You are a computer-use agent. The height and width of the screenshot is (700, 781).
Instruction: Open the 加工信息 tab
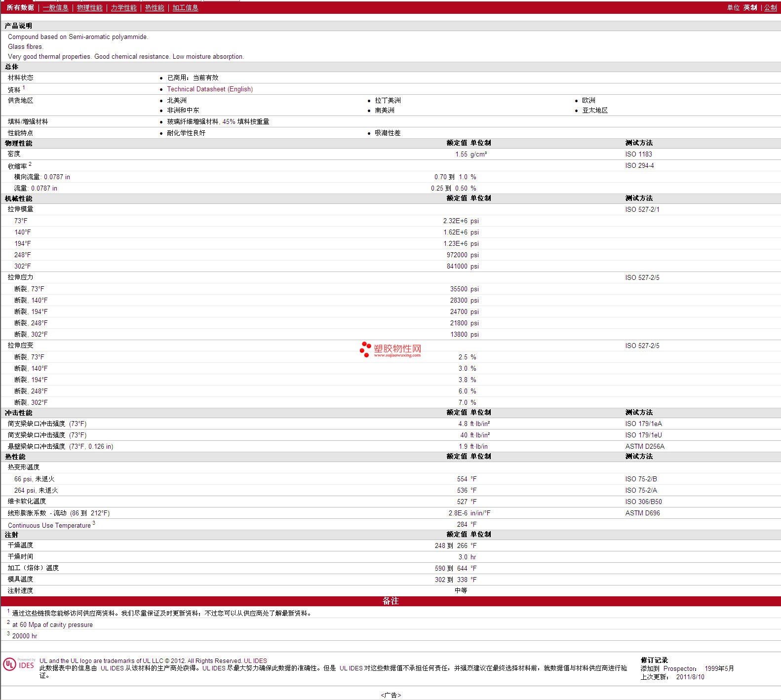pos(185,7)
